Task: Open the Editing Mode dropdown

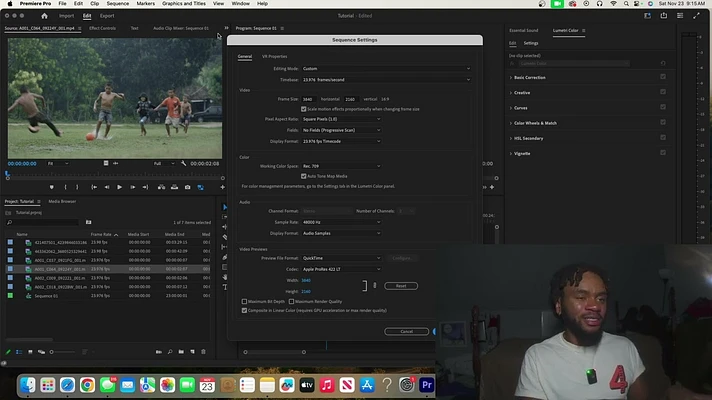Action: point(386,69)
